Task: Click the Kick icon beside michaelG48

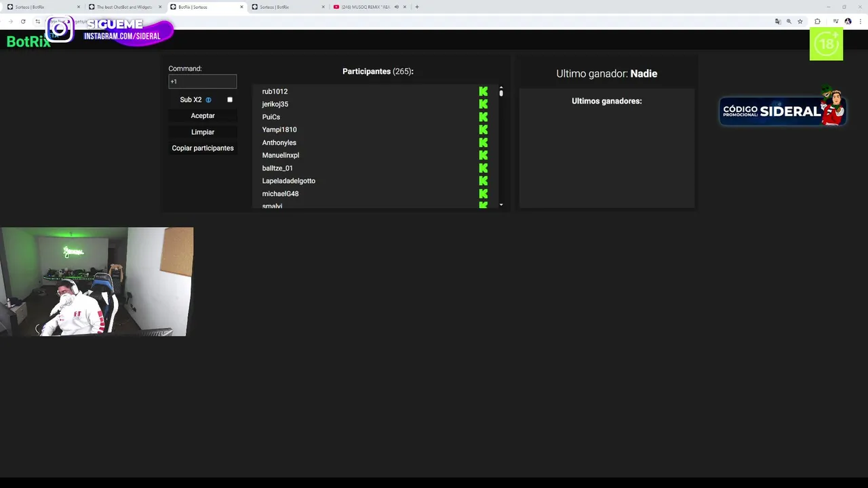Action: click(484, 194)
